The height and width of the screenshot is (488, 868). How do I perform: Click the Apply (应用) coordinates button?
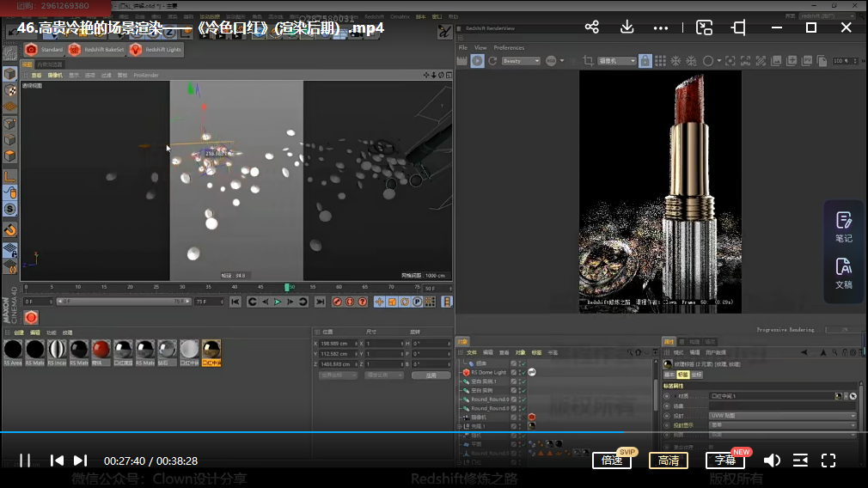coord(431,375)
